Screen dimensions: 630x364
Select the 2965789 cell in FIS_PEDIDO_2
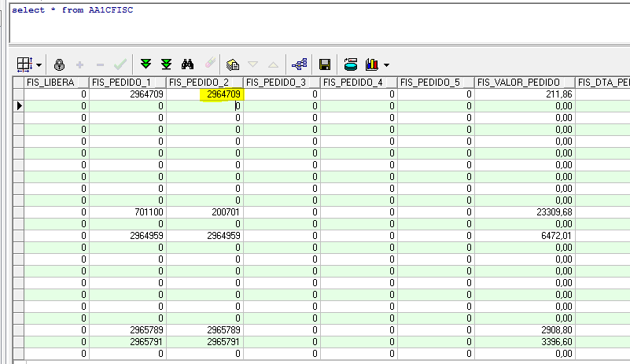205,330
